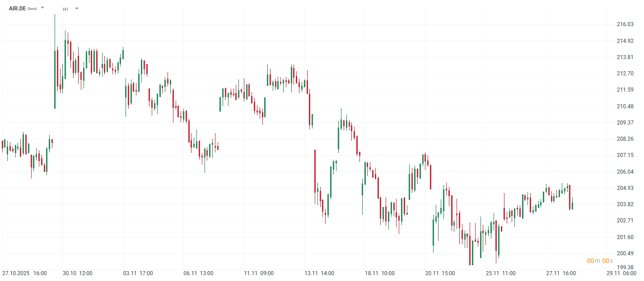Click the 03.11 17:00 time label
The height and width of the screenshot is (281, 644).
tap(138, 273)
